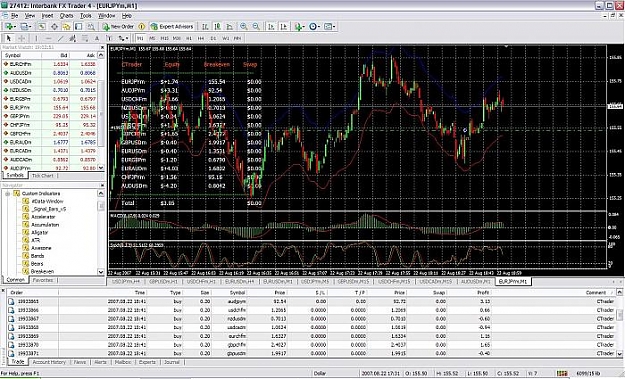
Task: Open the Periods clock dropdown
Action: click(314, 27)
